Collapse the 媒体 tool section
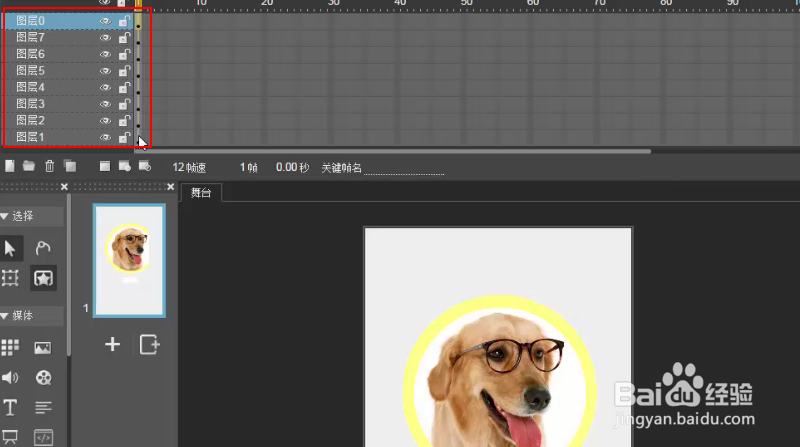This screenshot has height=447, width=800. [5, 316]
